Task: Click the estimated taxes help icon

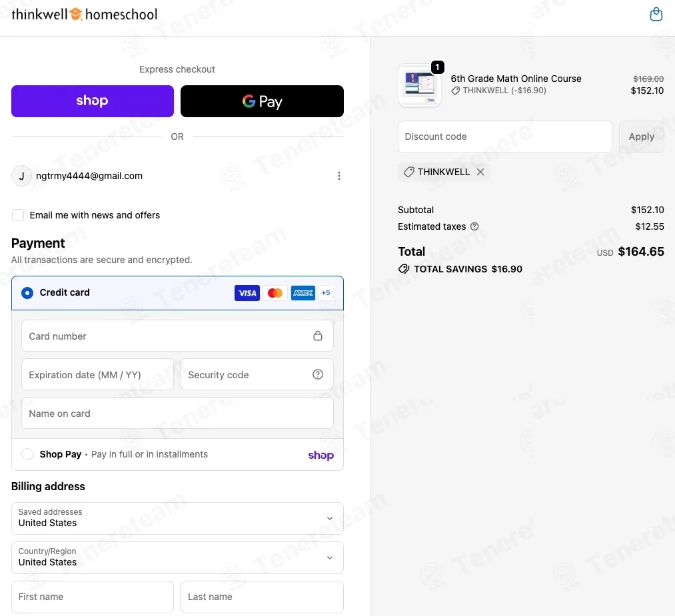Action: (x=474, y=226)
